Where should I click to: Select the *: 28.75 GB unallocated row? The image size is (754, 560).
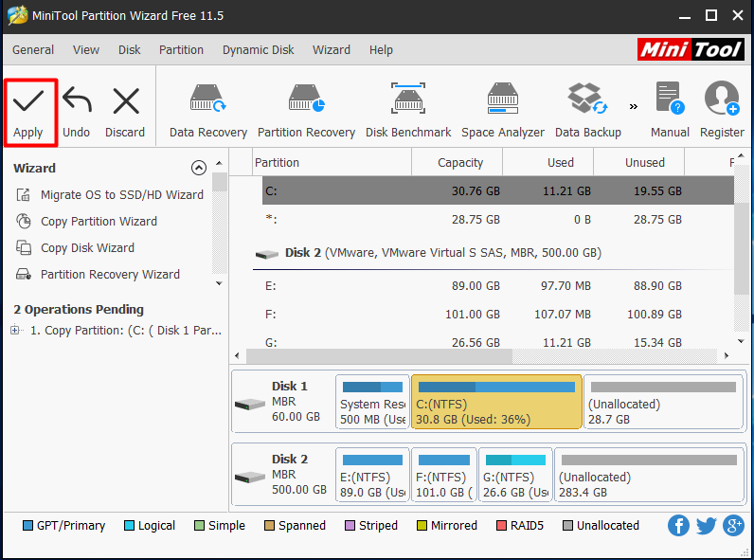[498, 220]
